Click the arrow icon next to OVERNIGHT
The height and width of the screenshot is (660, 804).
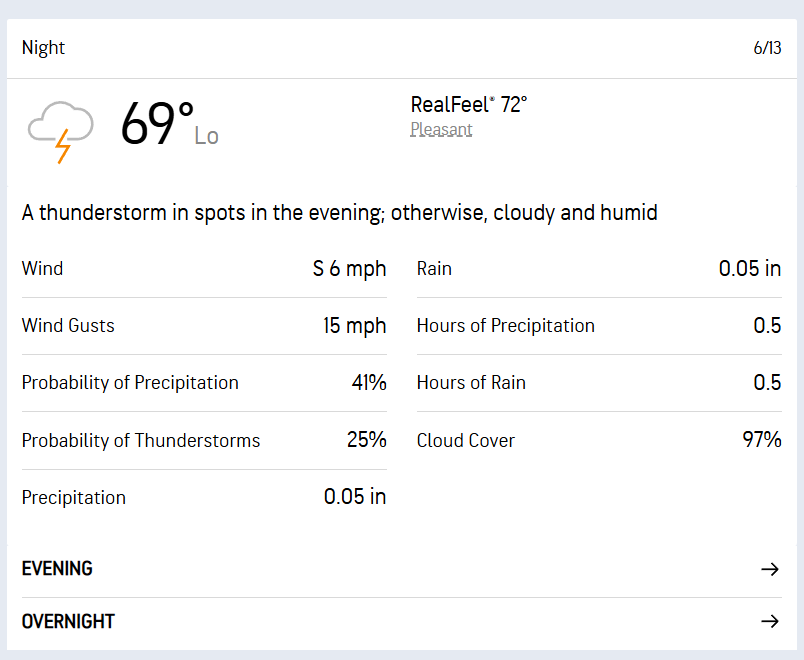click(x=770, y=622)
